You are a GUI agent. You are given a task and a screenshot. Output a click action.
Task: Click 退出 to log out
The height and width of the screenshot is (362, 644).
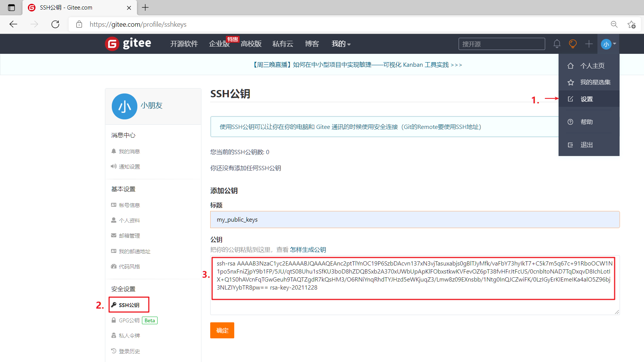[x=586, y=145]
